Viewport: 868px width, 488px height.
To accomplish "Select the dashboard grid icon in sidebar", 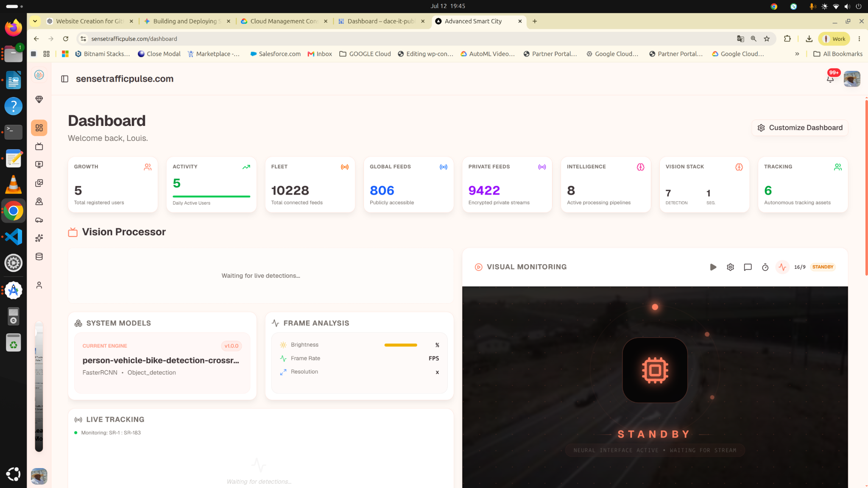I will click(39, 128).
